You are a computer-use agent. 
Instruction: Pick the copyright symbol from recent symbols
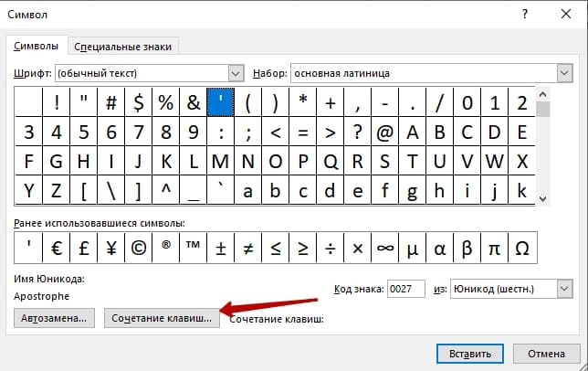point(139,247)
